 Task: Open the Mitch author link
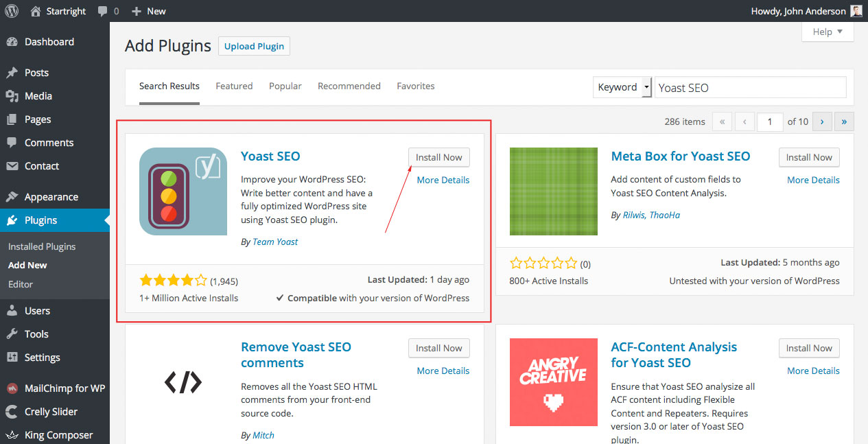click(263, 435)
